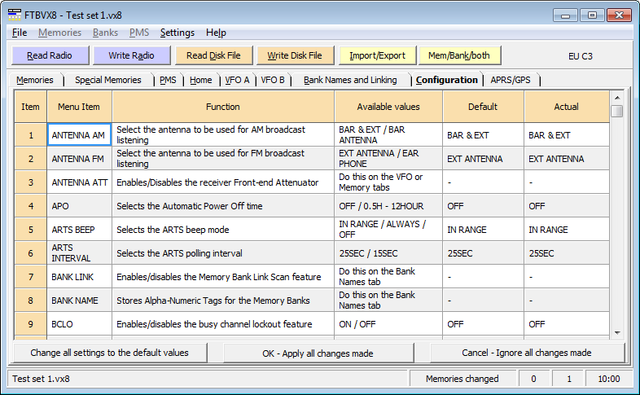
Task: Click Change all settings to the default values
Action: [109, 353]
